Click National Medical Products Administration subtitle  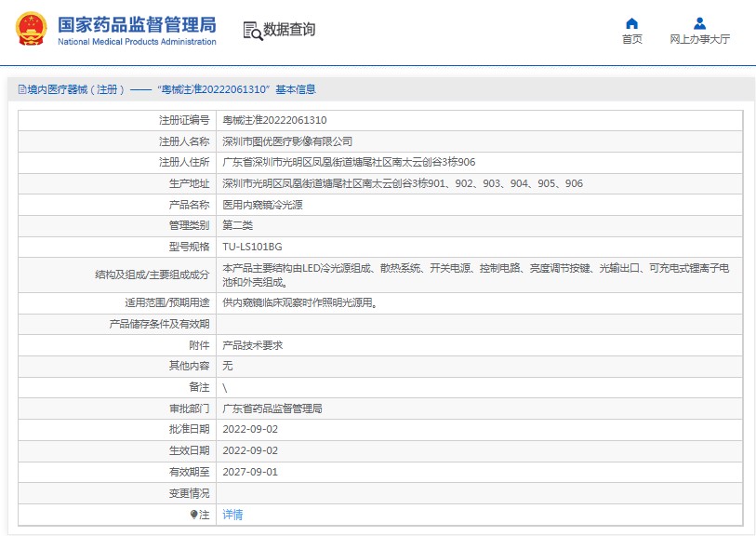click(x=137, y=42)
